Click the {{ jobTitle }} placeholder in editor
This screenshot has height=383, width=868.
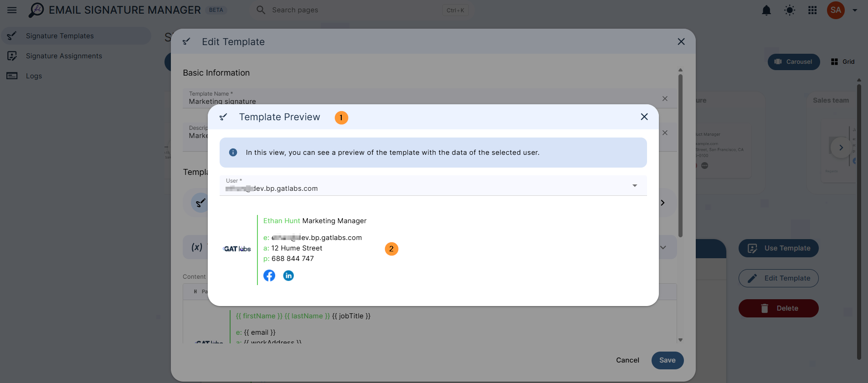pyautogui.click(x=351, y=316)
